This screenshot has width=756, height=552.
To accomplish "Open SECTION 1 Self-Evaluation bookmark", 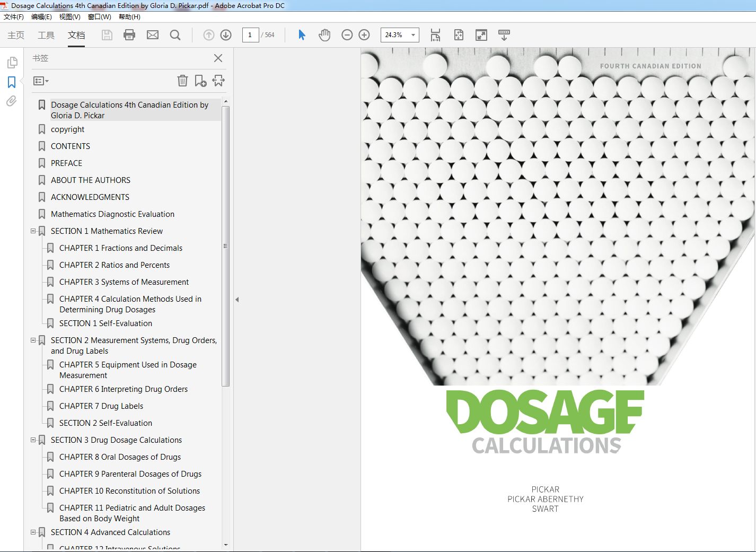I will [106, 323].
